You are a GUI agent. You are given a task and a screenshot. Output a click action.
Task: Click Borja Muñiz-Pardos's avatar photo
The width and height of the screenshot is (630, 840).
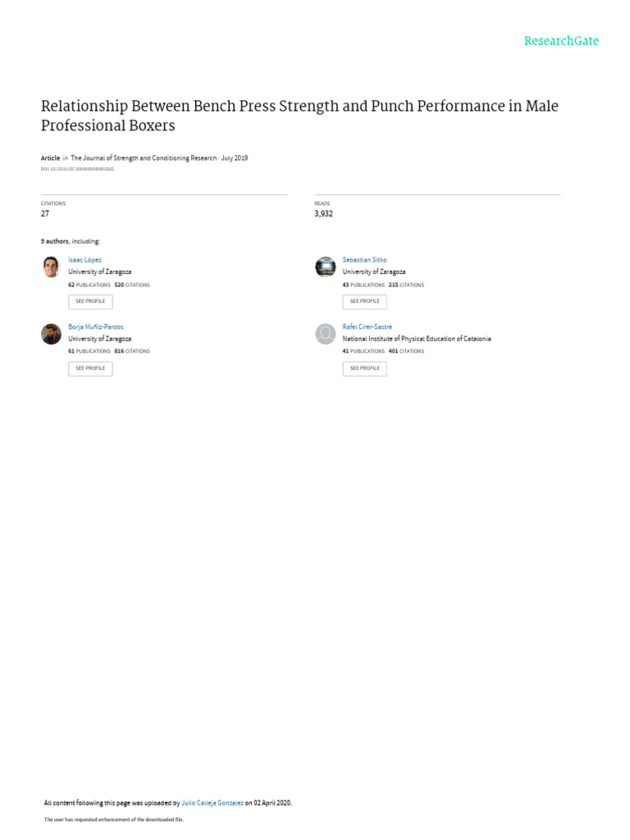coord(51,334)
